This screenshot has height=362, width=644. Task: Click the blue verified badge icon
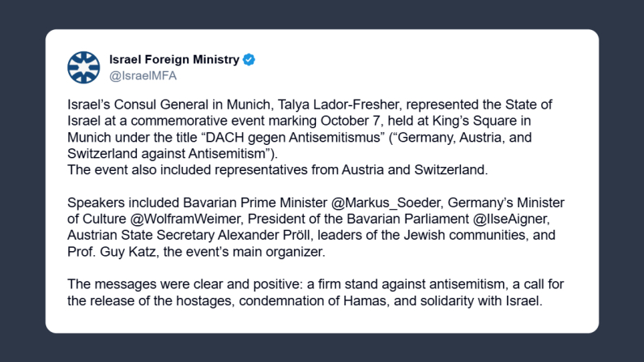(250, 59)
